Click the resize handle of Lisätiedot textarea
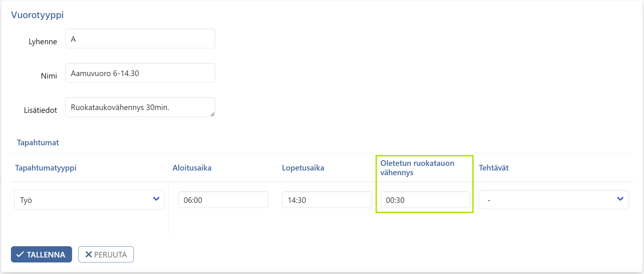This screenshot has width=644, height=274. pos(212,114)
